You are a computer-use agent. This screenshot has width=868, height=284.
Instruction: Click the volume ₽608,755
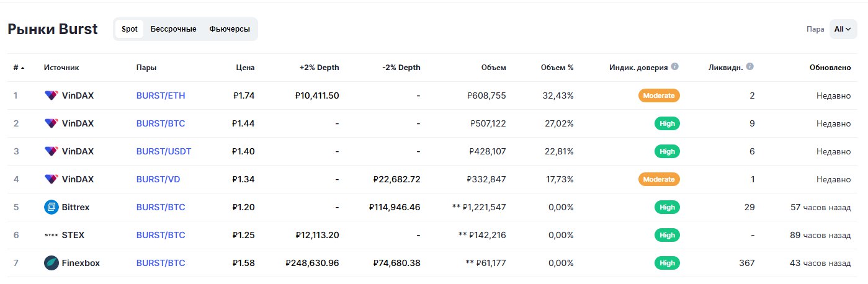[487, 95]
